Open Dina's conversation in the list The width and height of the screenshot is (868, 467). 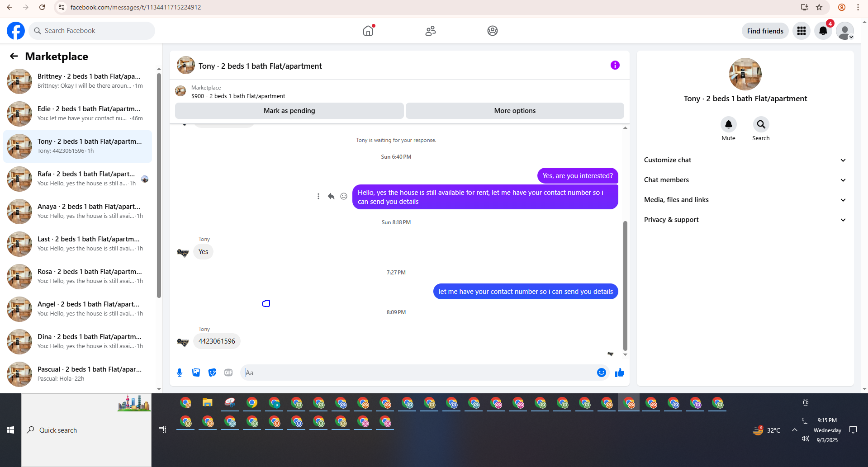point(77,342)
